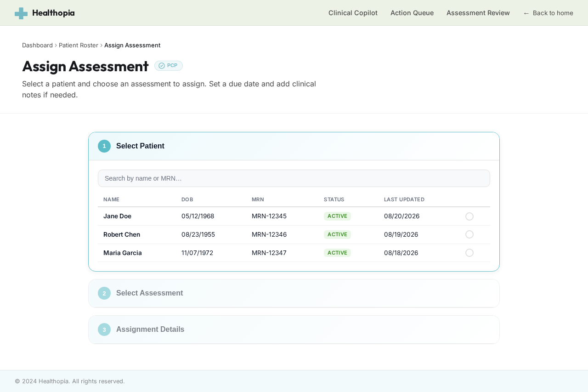The width and height of the screenshot is (588, 392).
Task: Focus the search by name or MRN field
Action: (x=294, y=178)
